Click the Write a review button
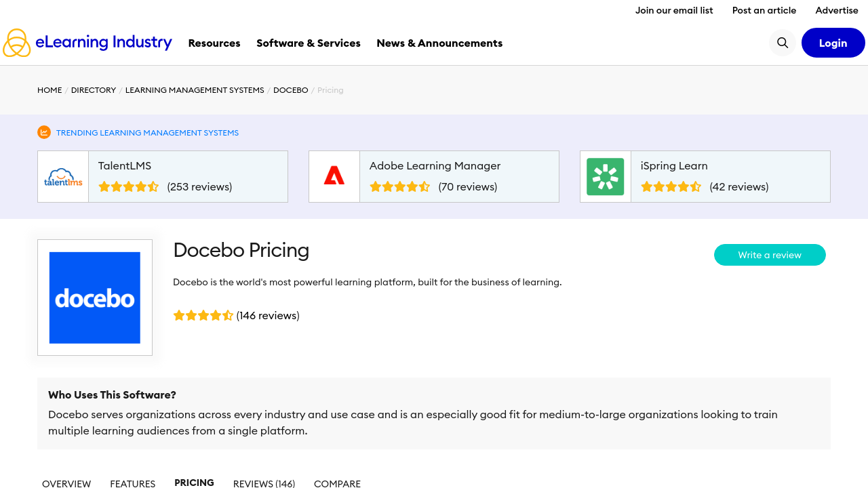This screenshot has width=868, height=488. [770, 255]
